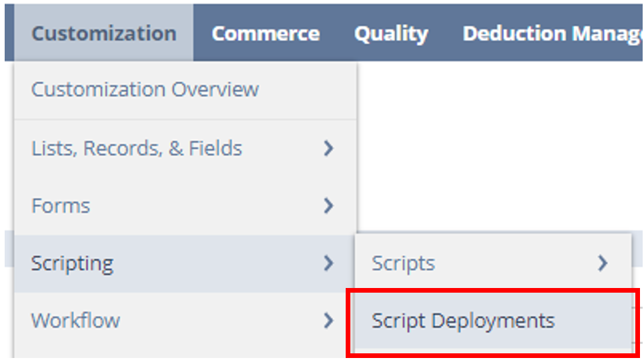Screen dimensions: 644x364
Task: Expand the Scripting submenu arrow
Action: tap(328, 263)
